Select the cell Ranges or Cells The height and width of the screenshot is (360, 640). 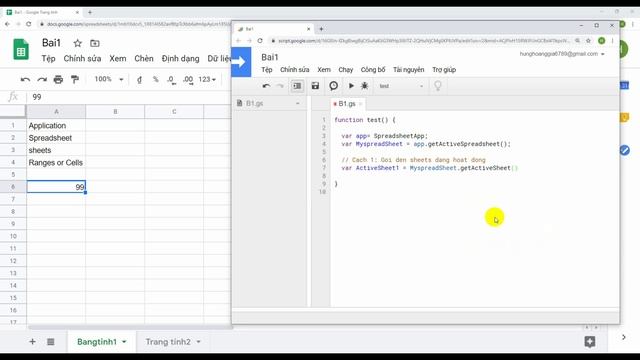coord(56,162)
